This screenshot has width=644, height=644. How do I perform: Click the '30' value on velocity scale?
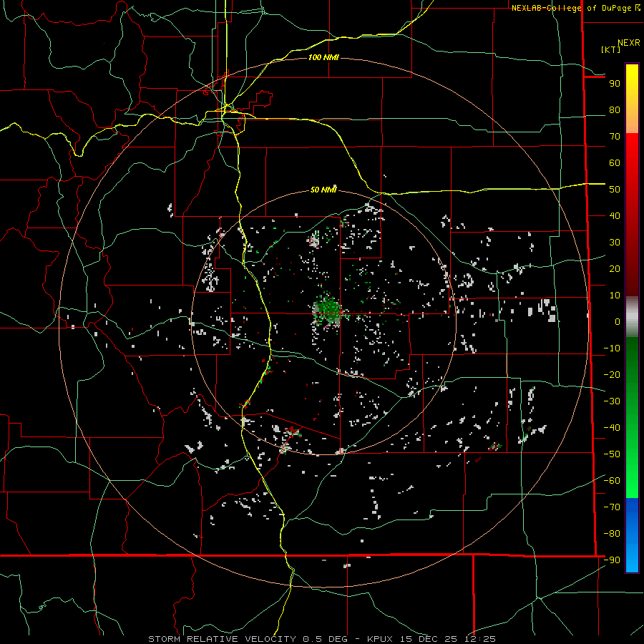coord(615,243)
